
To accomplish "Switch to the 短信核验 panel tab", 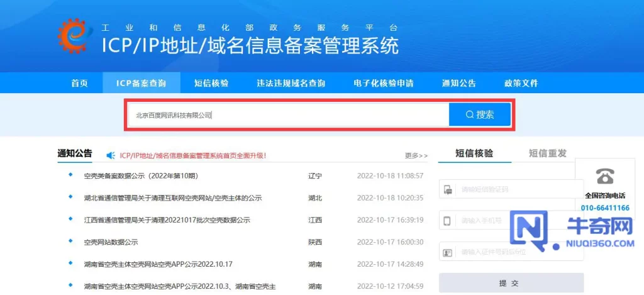I will (474, 153).
